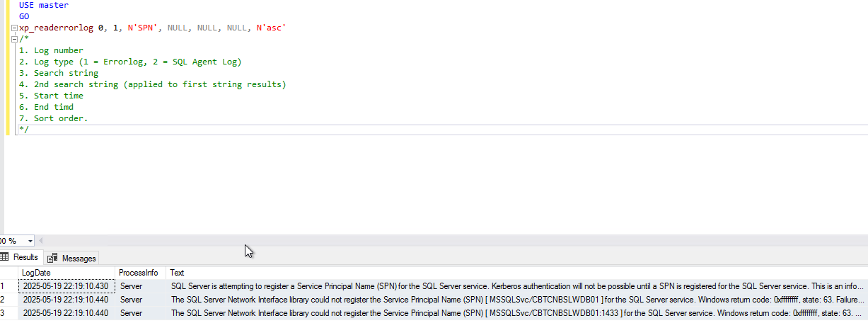Click LogDate cell 2025-05-19 22:19:10.430
Screen dimensions: 868x328
pyautogui.click(x=66, y=286)
